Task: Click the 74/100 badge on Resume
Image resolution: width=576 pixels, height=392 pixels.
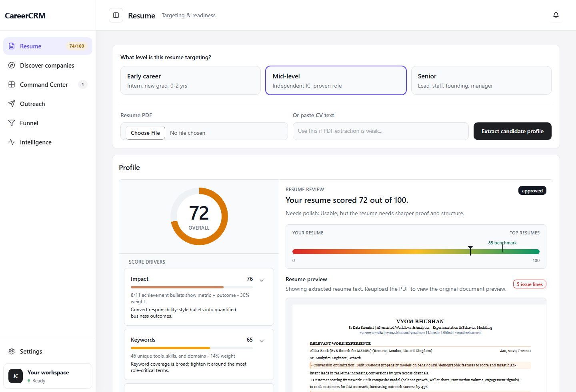Action: pyautogui.click(x=77, y=46)
